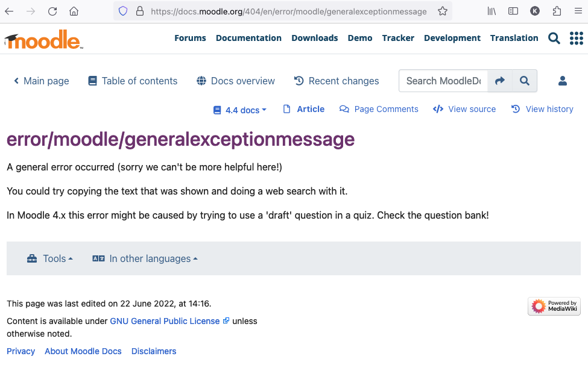
Task: Reload the page with the refresh icon
Action: pyautogui.click(x=52, y=11)
